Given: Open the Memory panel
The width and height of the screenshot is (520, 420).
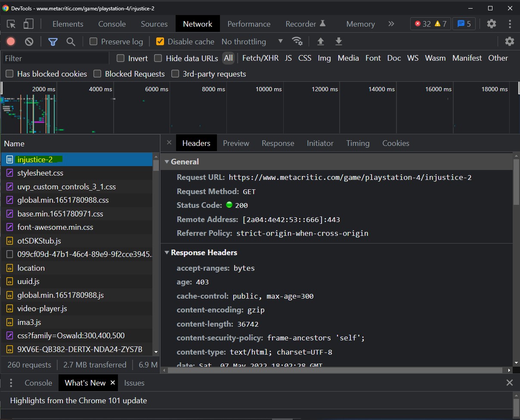Looking at the screenshot, I should click(x=360, y=24).
